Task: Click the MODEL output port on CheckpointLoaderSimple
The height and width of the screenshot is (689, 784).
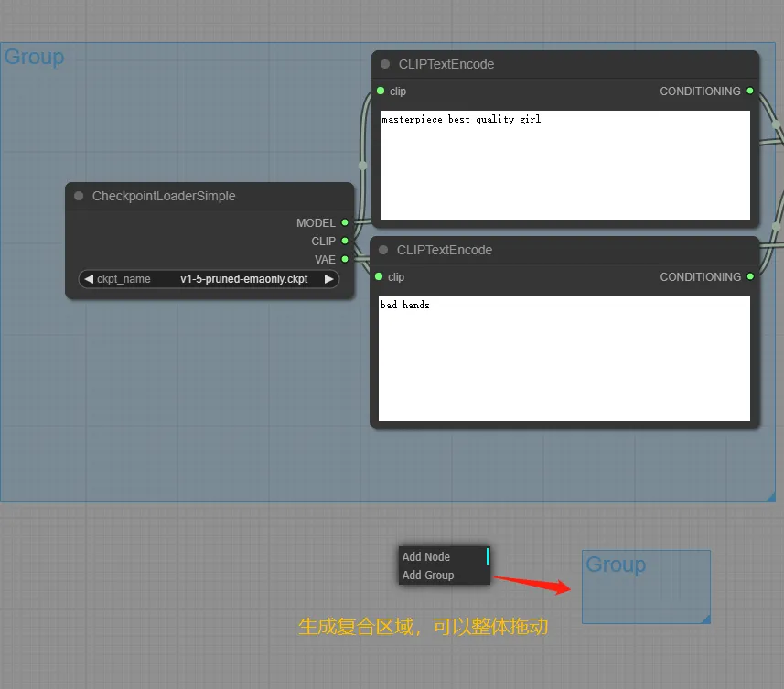Action: [345, 222]
